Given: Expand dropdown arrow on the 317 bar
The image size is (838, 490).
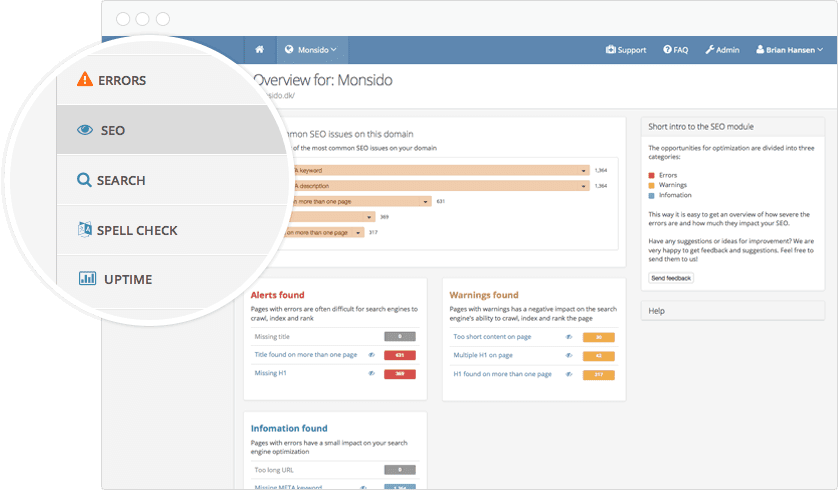Looking at the screenshot, I should coord(358,232).
